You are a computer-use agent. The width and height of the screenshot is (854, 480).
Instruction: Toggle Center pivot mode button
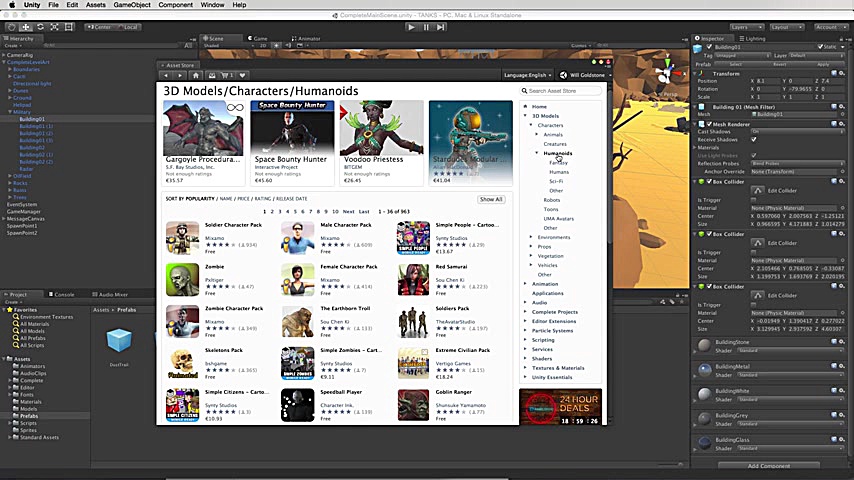click(x=99, y=27)
